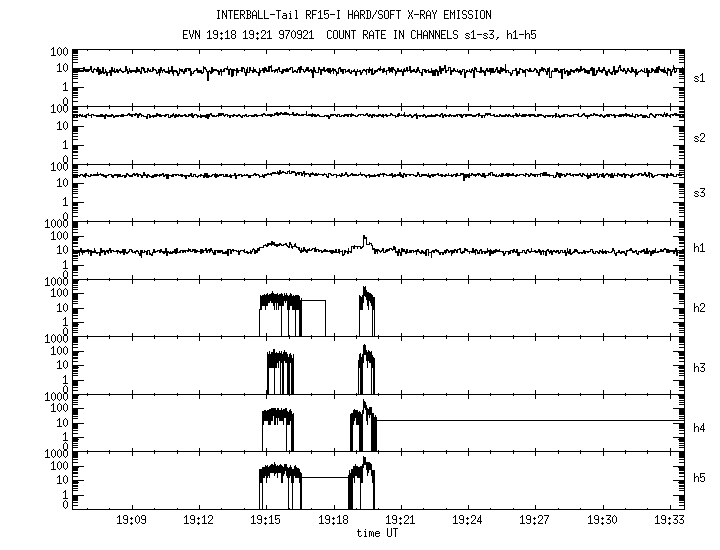
Task: Select the 19:21 time tick label
Action: tap(400, 521)
